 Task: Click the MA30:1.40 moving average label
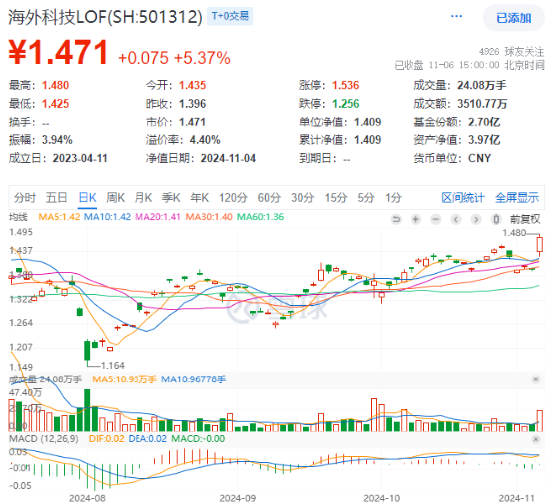[209, 217]
